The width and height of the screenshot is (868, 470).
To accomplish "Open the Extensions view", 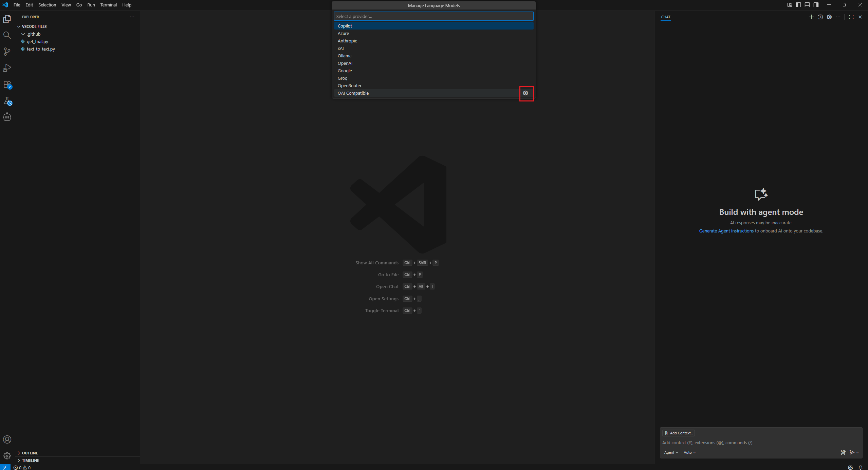I will click(x=7, y=84).
